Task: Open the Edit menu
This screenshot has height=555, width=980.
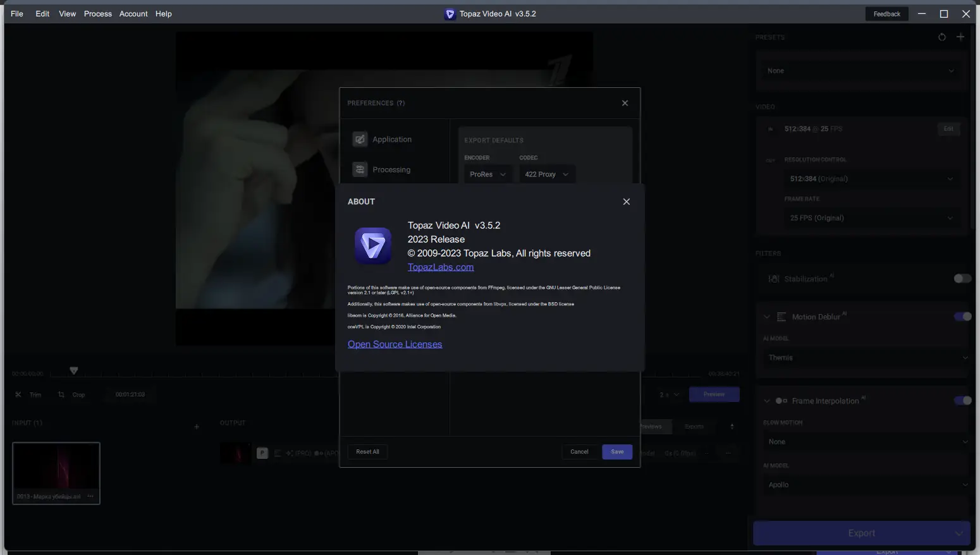Action: click(x=42, y=14)
